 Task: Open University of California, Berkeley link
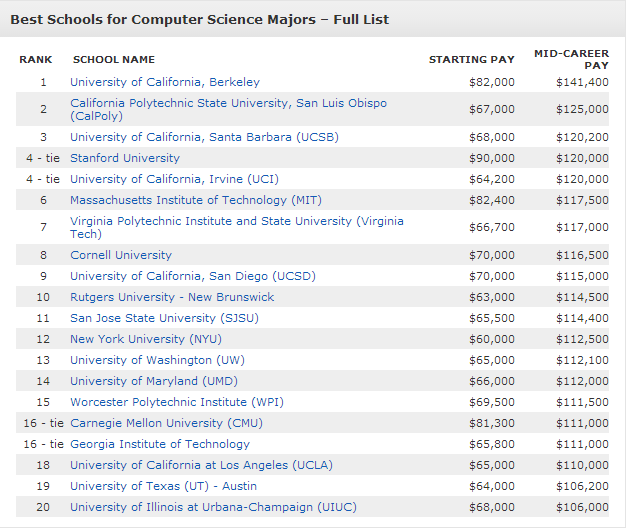[164, 82]
